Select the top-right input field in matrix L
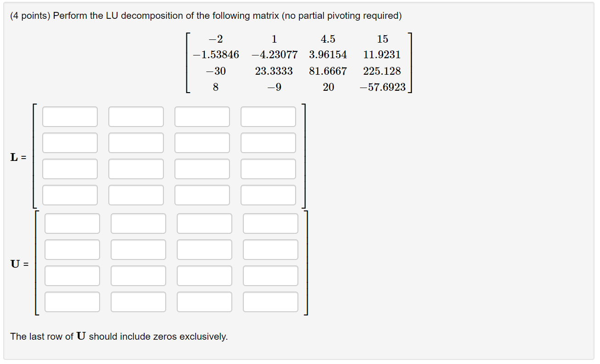This screenshot has width=600, height=364. (268, 116)
